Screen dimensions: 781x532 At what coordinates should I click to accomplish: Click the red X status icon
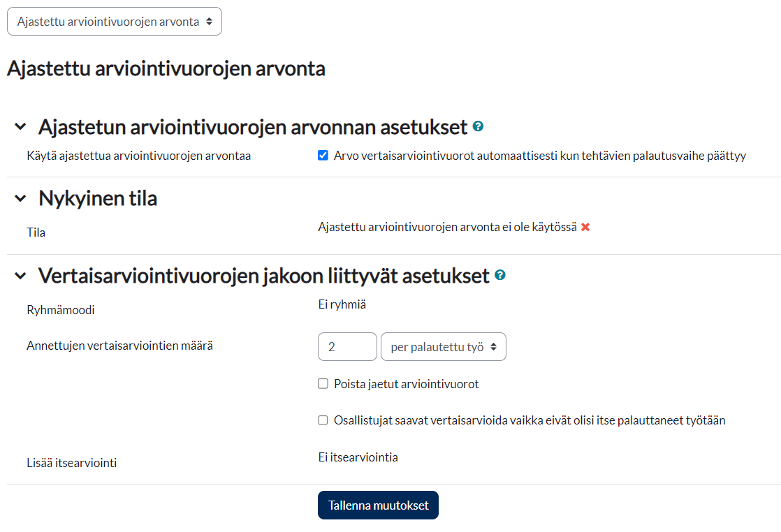(585, 227)
